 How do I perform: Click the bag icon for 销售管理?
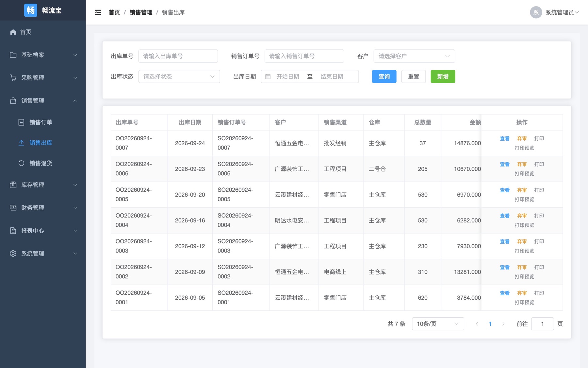coord(13,100)
